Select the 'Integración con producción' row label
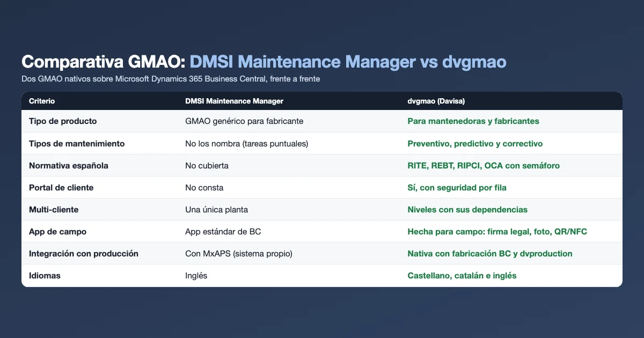Screen dimensions: 644x338 [x=84, y=253]
